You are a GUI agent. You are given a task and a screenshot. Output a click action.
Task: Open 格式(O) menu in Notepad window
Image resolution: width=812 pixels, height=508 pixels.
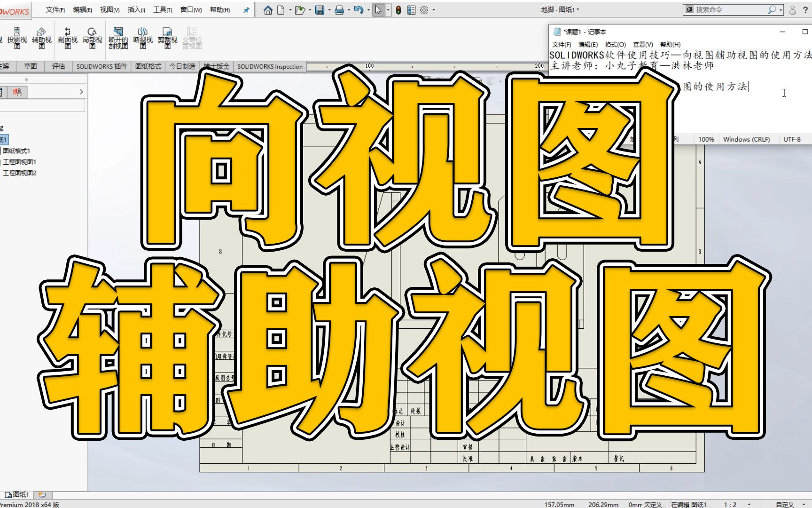(x=615, y=44)
